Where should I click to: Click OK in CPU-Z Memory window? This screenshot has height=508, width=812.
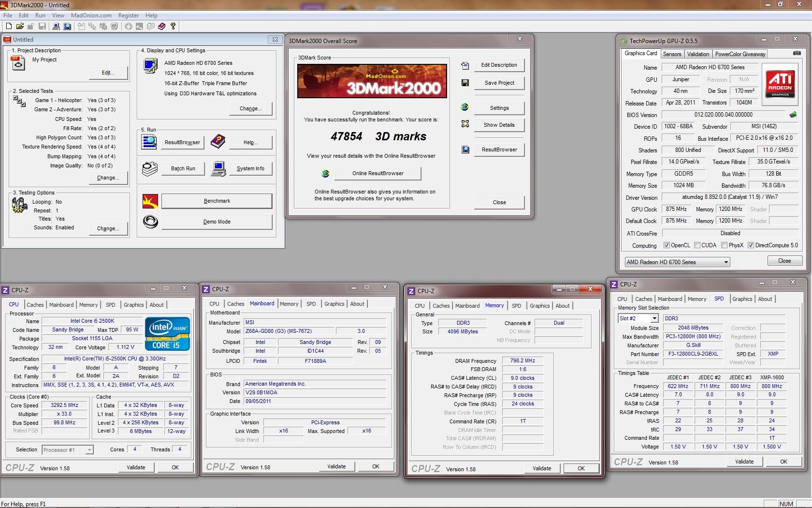click(x=581, y=468)
